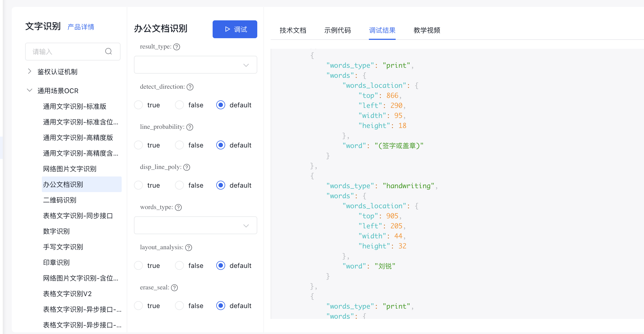Click help icon beside layout_analysis
Viewport: 644px width, 334px height.
[x=189, y=248]
